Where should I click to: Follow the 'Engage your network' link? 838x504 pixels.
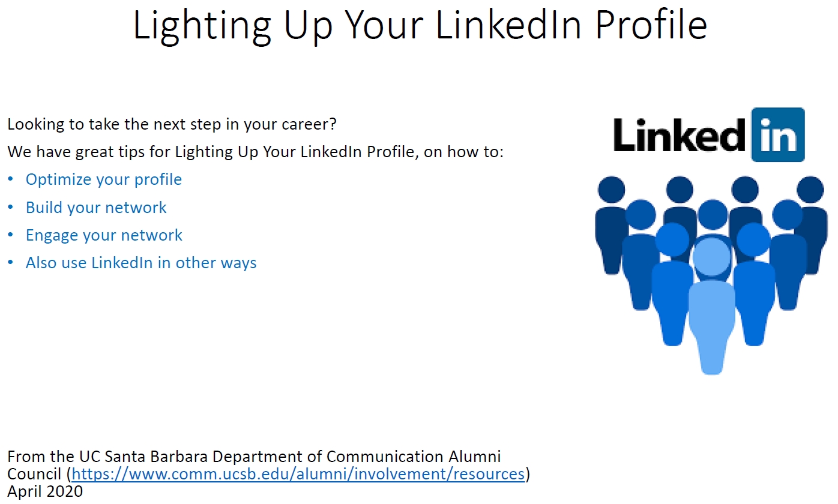pyautogui.click(x=104, y=235)
